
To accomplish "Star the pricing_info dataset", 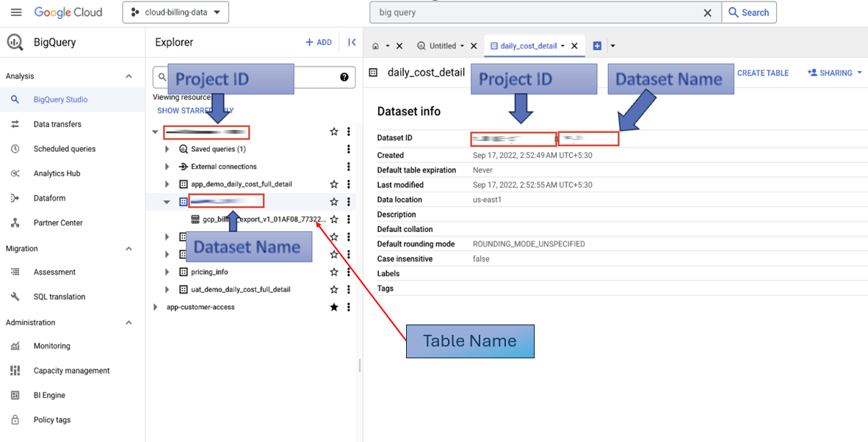I will pos(334,272).
